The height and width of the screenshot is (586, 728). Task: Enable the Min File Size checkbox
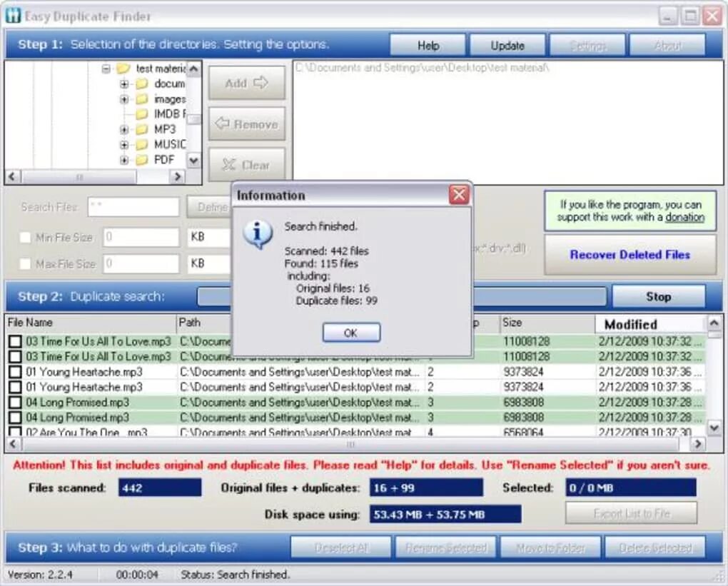click(x=25, y=238)
